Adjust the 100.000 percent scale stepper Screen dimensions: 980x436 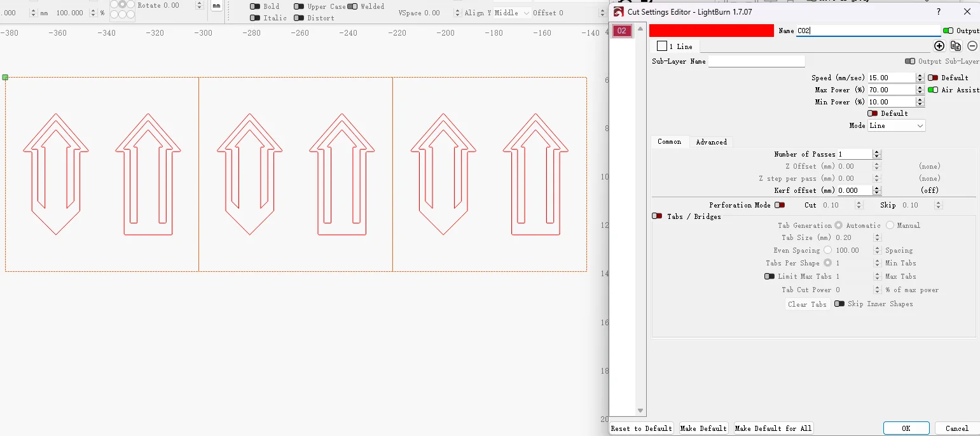pos(93,13)
